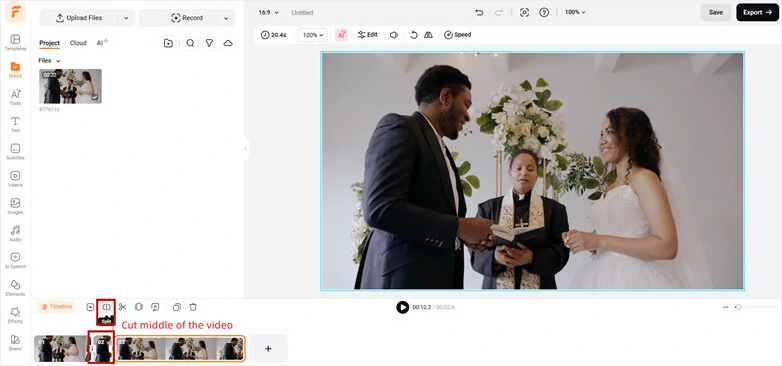Open the Text sidebar panel
782x366 pixels.
click(15, 124)
